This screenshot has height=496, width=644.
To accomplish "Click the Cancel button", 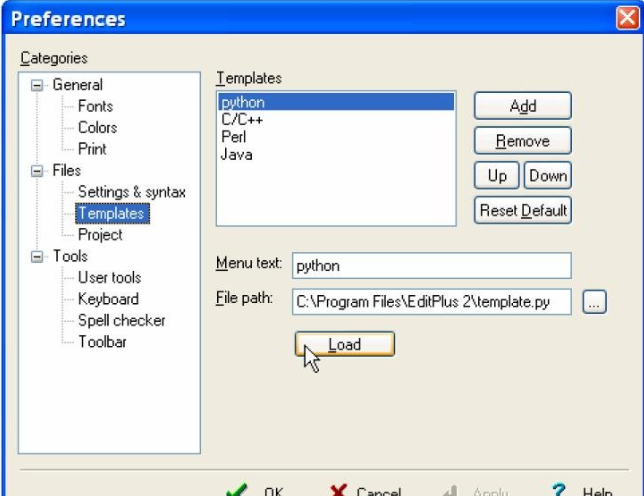I will click(366, 491).
